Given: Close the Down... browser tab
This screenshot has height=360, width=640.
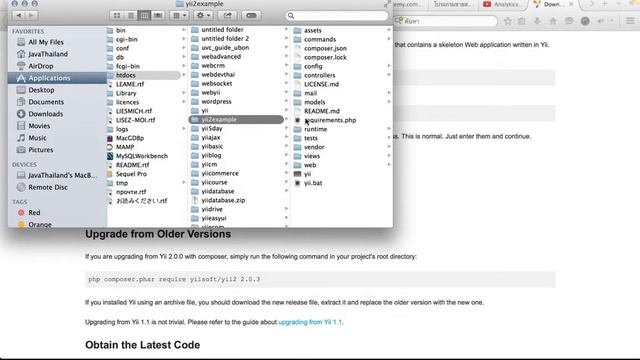Looking at the screenshot, I should tap(571, 4).
